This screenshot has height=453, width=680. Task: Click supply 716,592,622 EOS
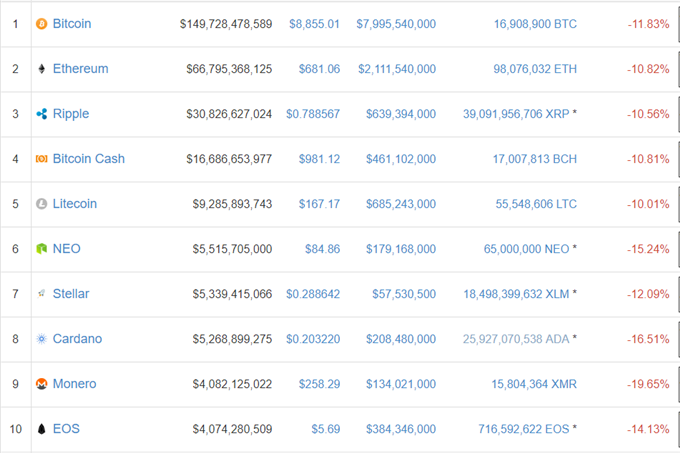(x=524, y=429)
